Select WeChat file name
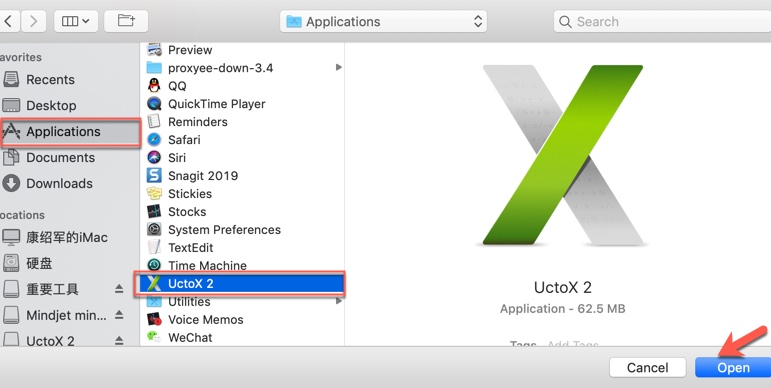 pyautogui.click(x=190, y=338)
